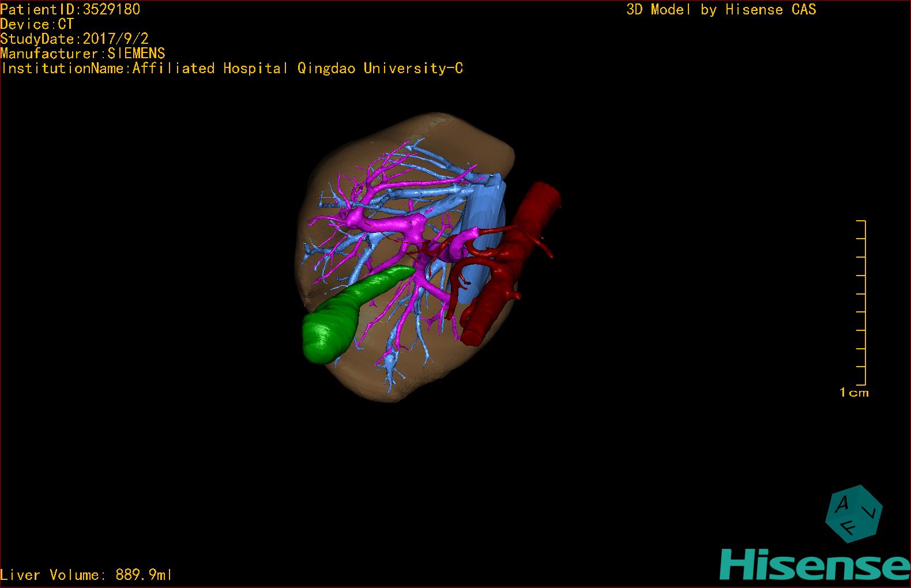This screenshot has width=911, height=588.
Task: Click the "Device:CT" text
Action: 37,24
